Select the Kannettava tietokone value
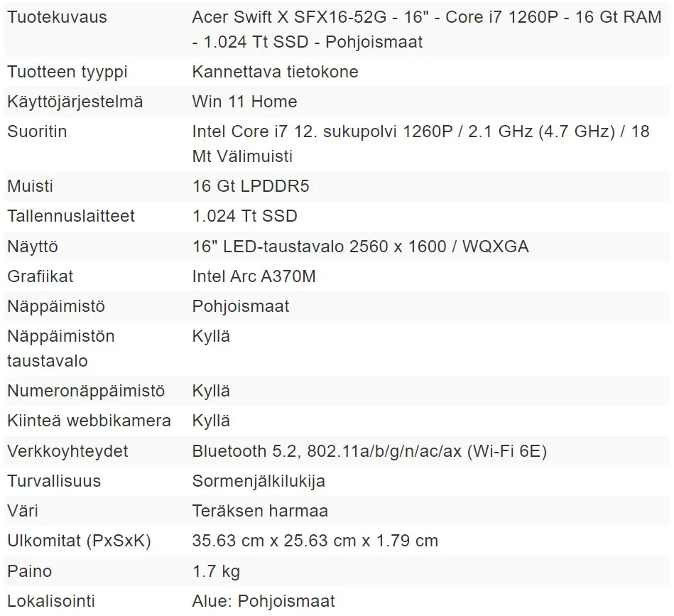The width and height of the screenshot is (674, 616). click(275, 72)
